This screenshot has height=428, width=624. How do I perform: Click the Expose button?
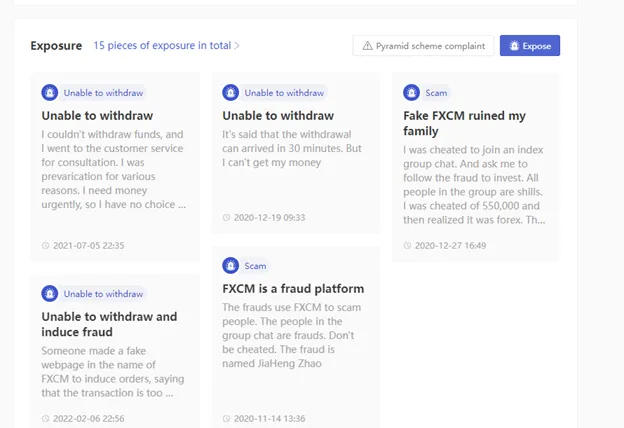pos(530,45)
